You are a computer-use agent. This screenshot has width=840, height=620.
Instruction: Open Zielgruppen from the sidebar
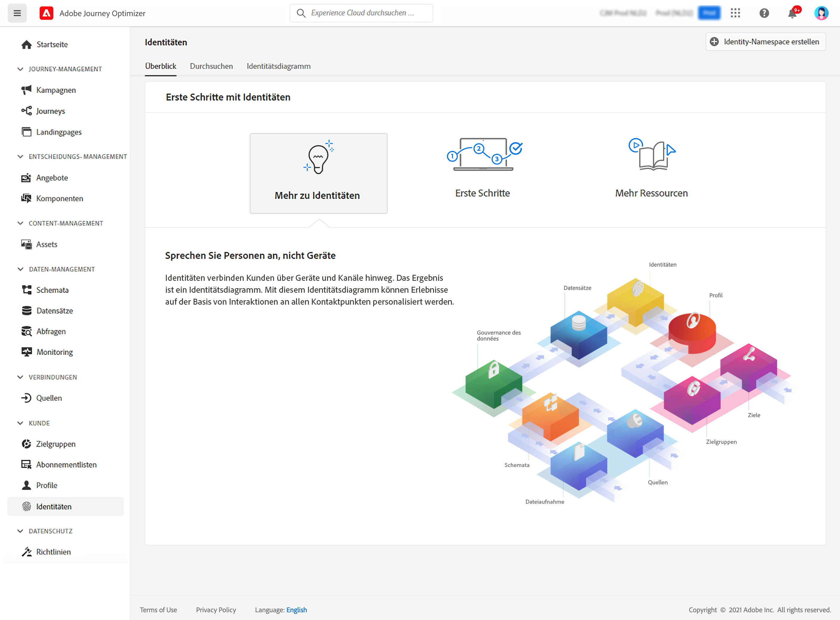click(x=55, y=444)
